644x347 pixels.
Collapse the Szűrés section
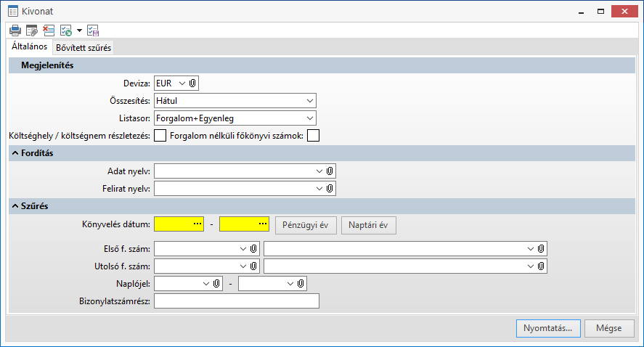[14, 207]
